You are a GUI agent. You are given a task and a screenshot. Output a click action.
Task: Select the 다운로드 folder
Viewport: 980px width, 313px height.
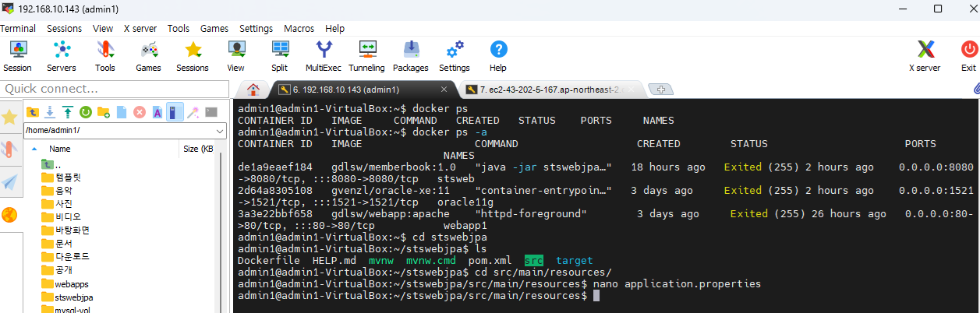[x=65, y=257]
